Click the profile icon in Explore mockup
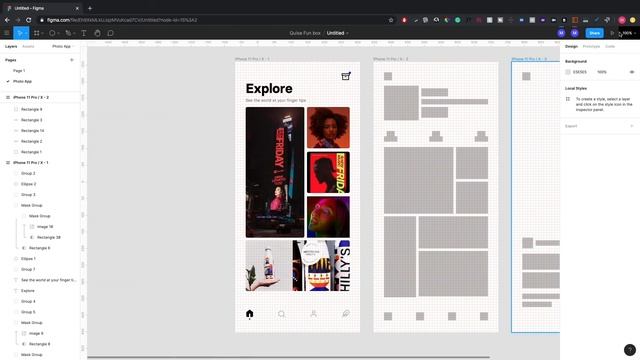Image resolution: width=640 pixels, height=360 pixels. [313, 313]
